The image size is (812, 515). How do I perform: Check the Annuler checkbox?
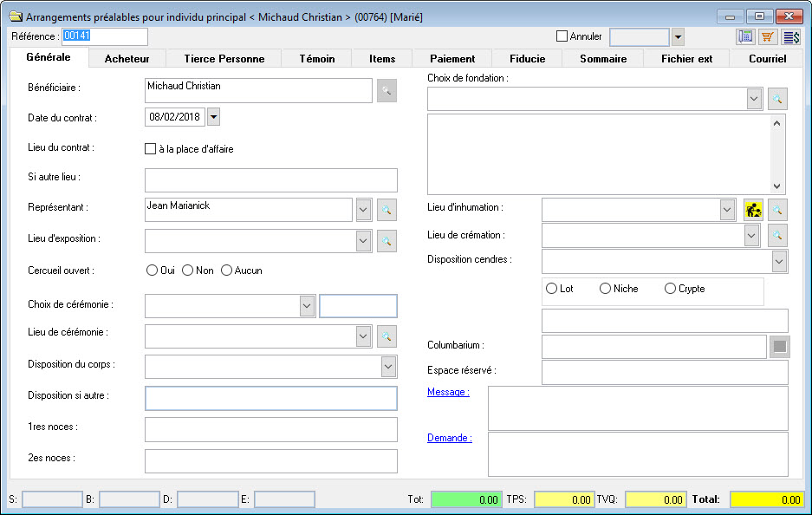point(562,36)
